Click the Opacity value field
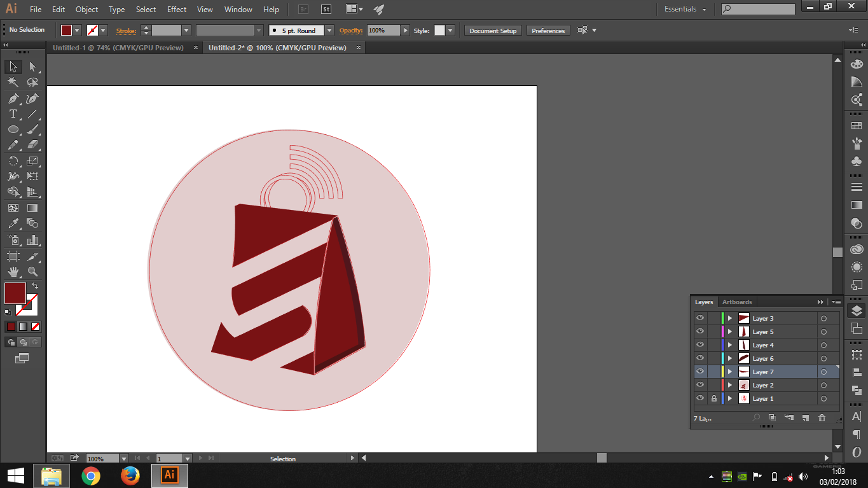 383,31
